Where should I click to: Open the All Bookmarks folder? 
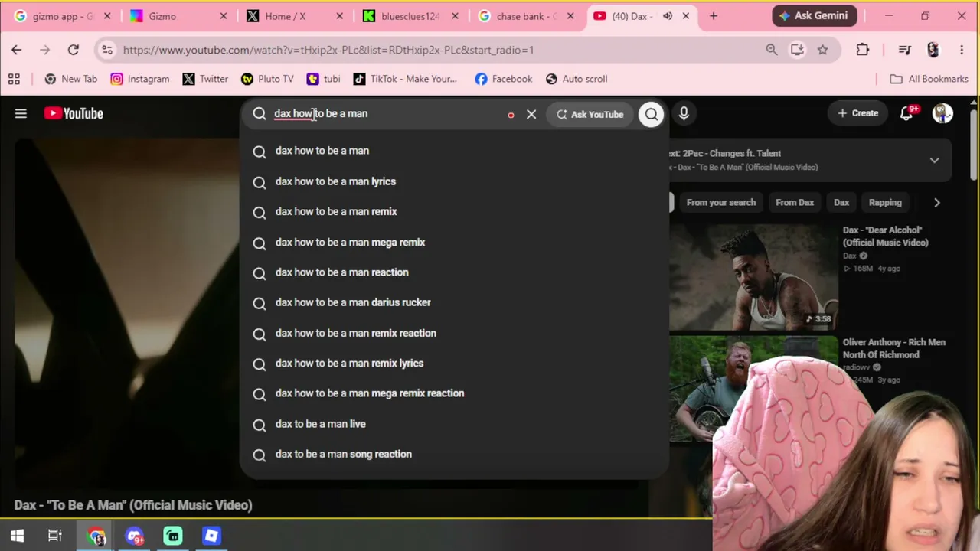929,79
